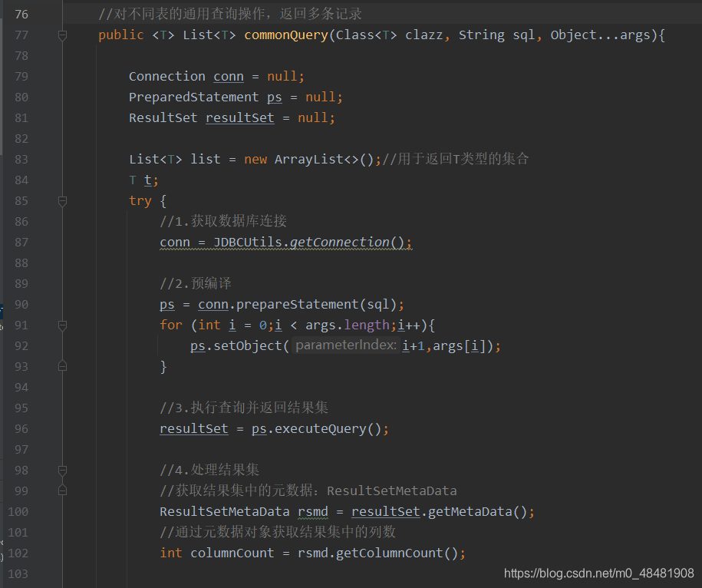The height and width of the screenshot is (588, 702).
Task: Click 'rsmd' variable declaration on line 100
Action: [x=312, y=511]
